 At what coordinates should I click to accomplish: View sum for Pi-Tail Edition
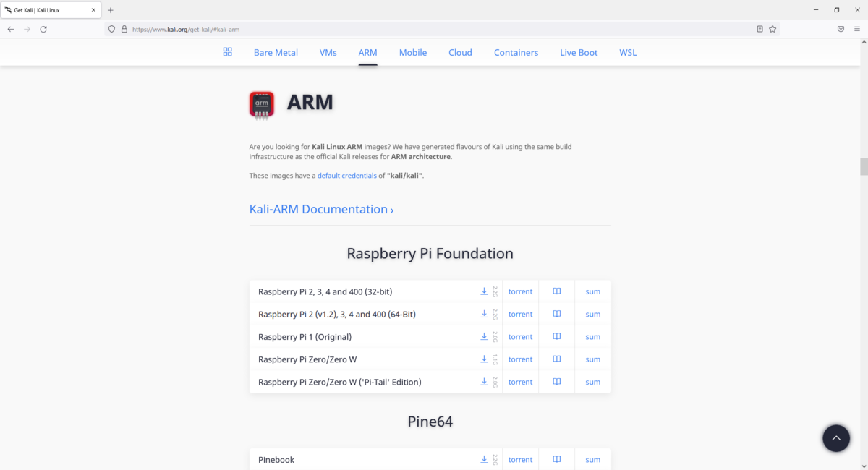click(593, 381)
